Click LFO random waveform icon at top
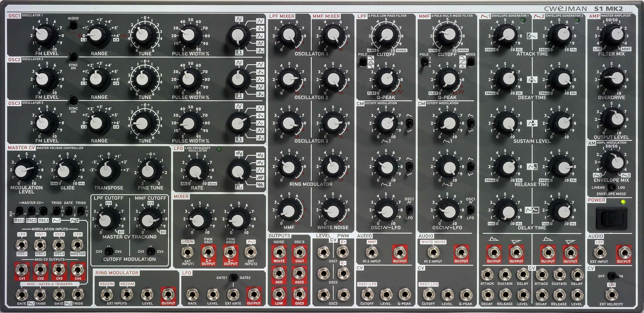Viewport: 644px width, 313px height. (239, 153)
